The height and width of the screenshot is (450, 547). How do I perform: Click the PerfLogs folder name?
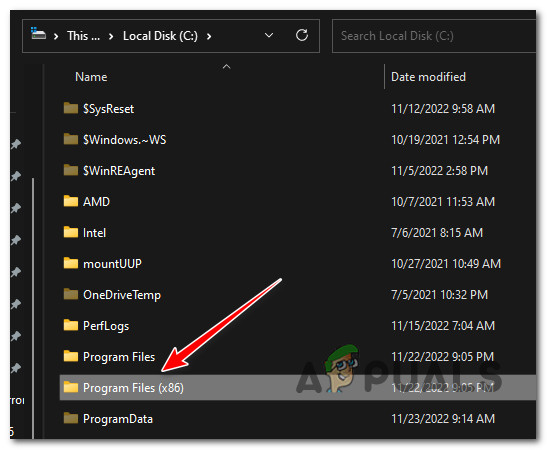[106, 326]
